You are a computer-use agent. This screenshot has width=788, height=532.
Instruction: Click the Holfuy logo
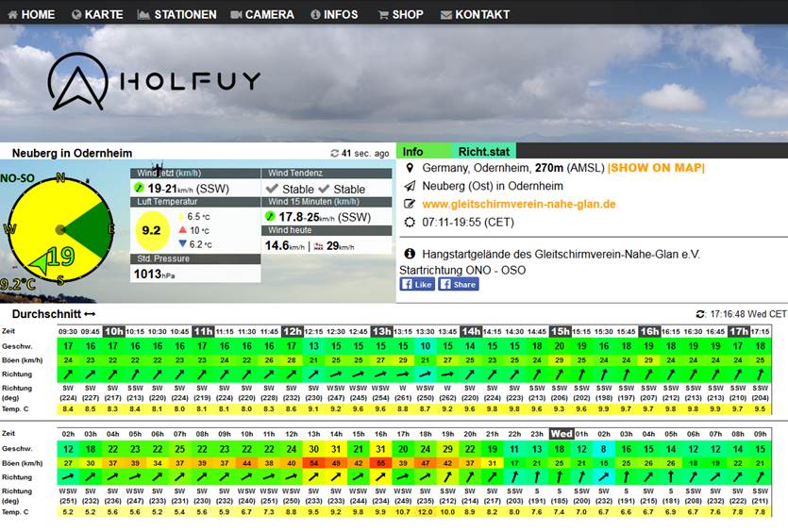[x=154, y=81]
